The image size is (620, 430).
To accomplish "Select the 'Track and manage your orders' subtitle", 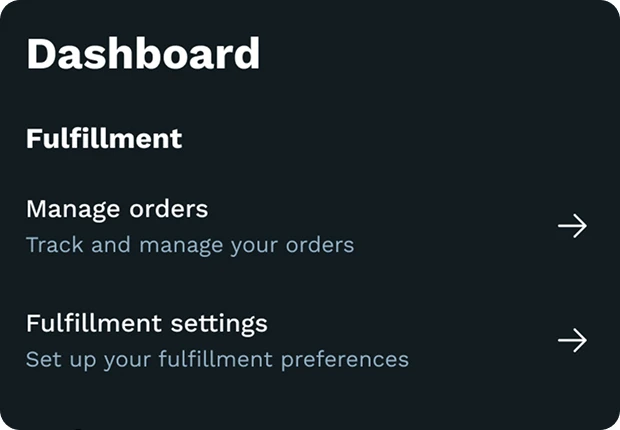I will tap(190, 245).
